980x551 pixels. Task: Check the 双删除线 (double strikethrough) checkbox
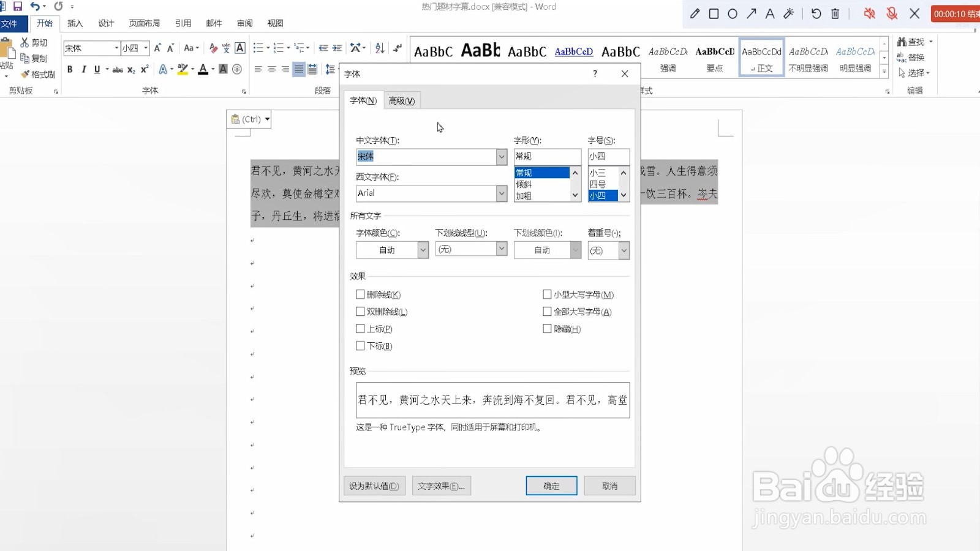(x=360, y=312)
